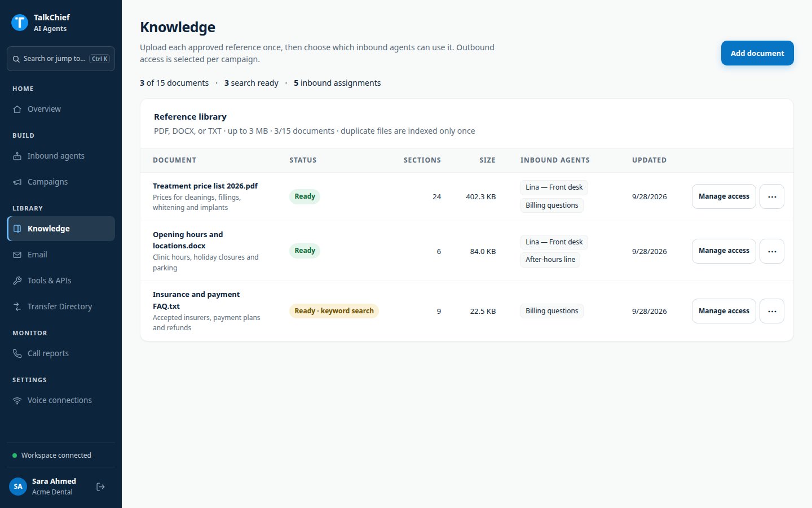Click the Billing questions tag in Treatment row
Viewport: 812px width, 508px height.
click(551, 205)
